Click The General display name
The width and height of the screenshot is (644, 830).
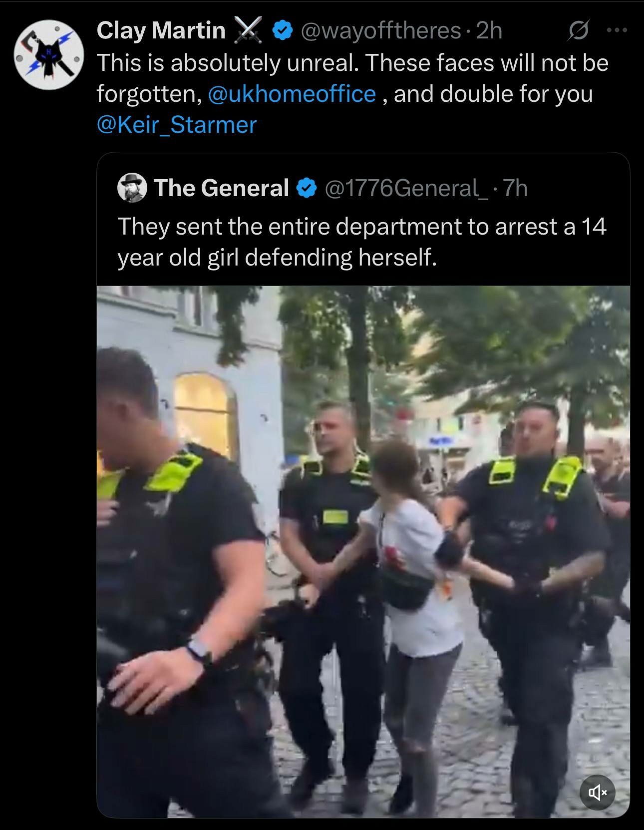(x=221, y=188)
